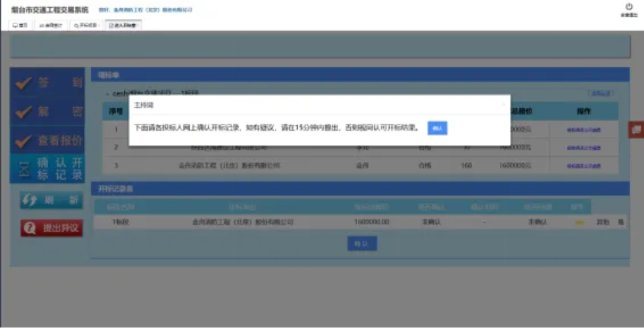The width and height of the screenshot is (644, 328).
Task: Expand the 开标记录 dropdown tab
Action: [x=86, y=25]
